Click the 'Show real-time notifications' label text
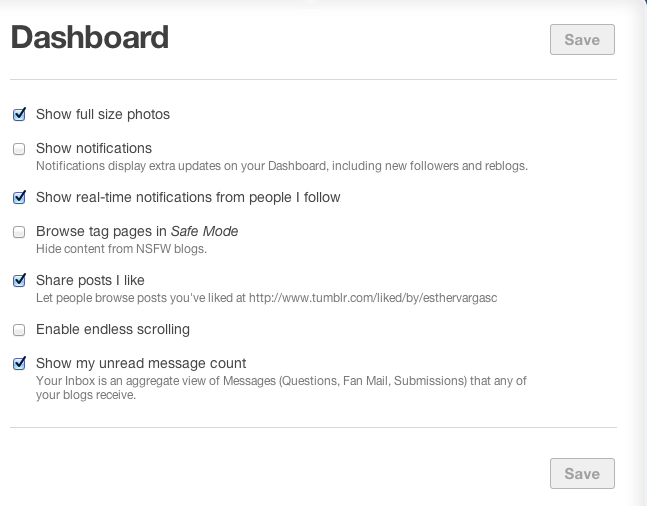 coord(188,198)
